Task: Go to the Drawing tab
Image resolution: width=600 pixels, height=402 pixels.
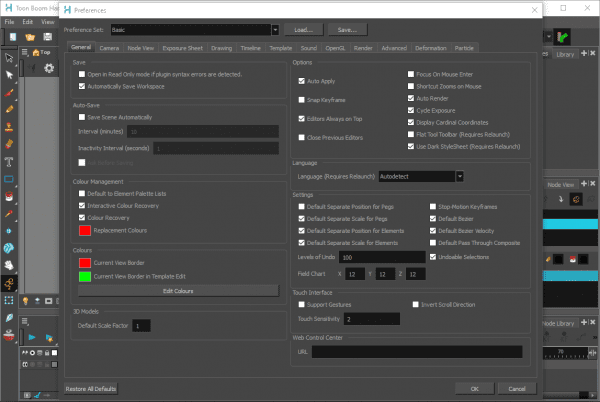Action: [x=222, y=48]
